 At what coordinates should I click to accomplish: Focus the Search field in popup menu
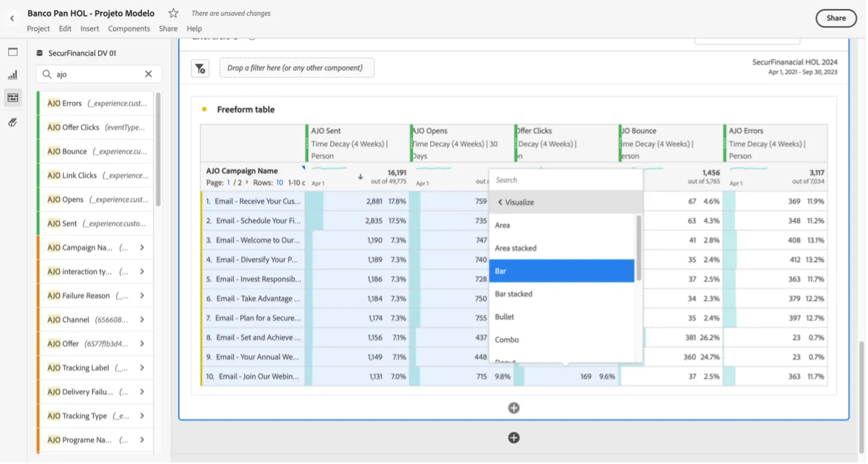tap(566, 180)
